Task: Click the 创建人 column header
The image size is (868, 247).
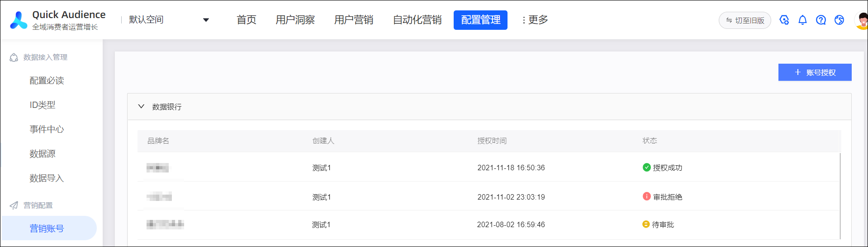Action: click(323, 141)
